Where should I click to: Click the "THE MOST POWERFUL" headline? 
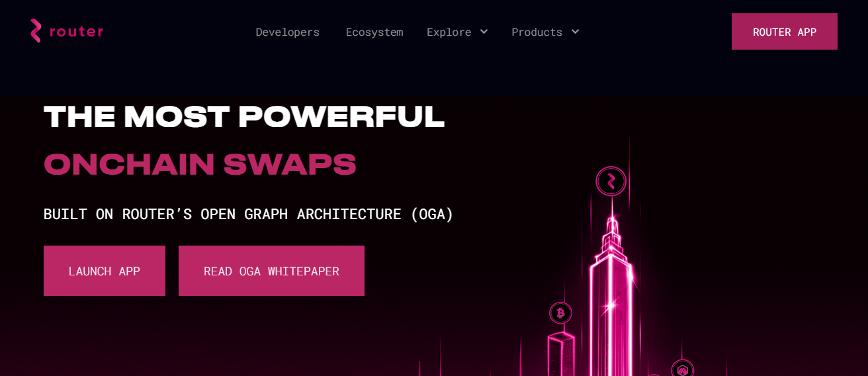tap(243, 117)
